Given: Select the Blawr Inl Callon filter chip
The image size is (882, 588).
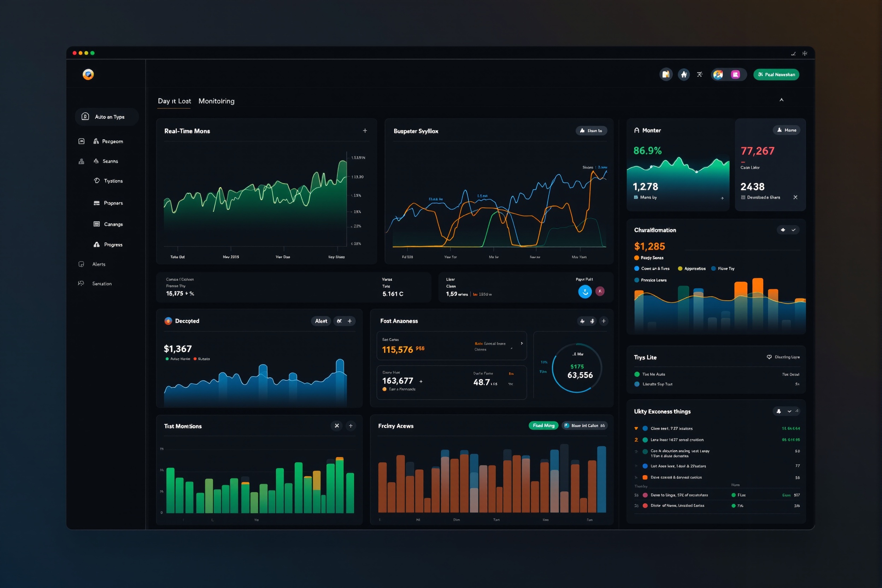Looking at the screenshot, I should click(584, 425).
